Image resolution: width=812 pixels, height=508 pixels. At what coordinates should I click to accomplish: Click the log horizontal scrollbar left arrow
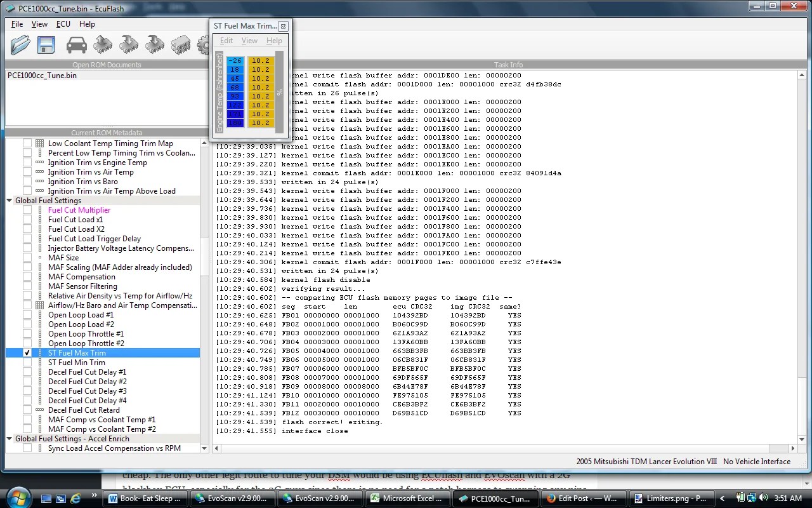point(217,448)
